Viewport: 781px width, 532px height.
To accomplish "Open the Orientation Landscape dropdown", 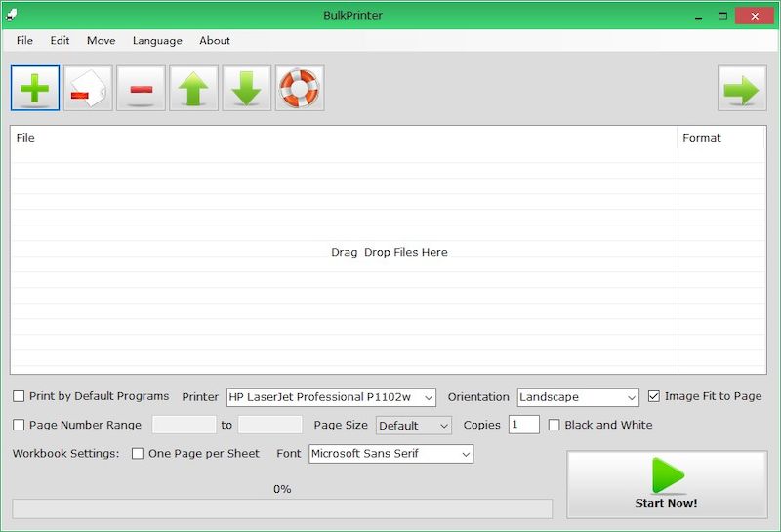I will pyautogui.click(x=578, y=397).
